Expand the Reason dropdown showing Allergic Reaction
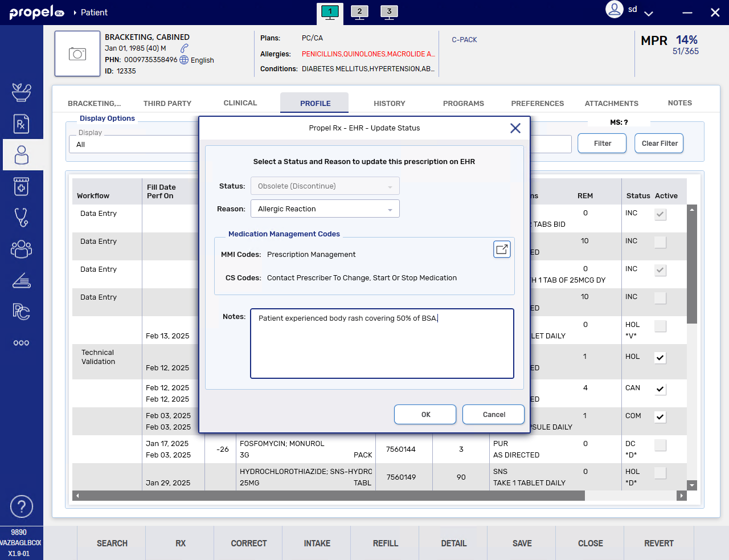This screenshot has height=560, width=729. pos(325,209)
